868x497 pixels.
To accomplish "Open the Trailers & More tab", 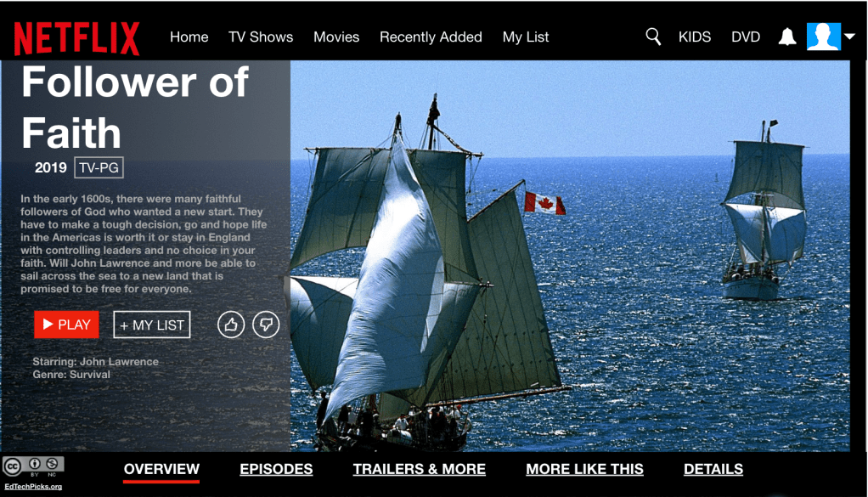I will (x=419, y=469).
